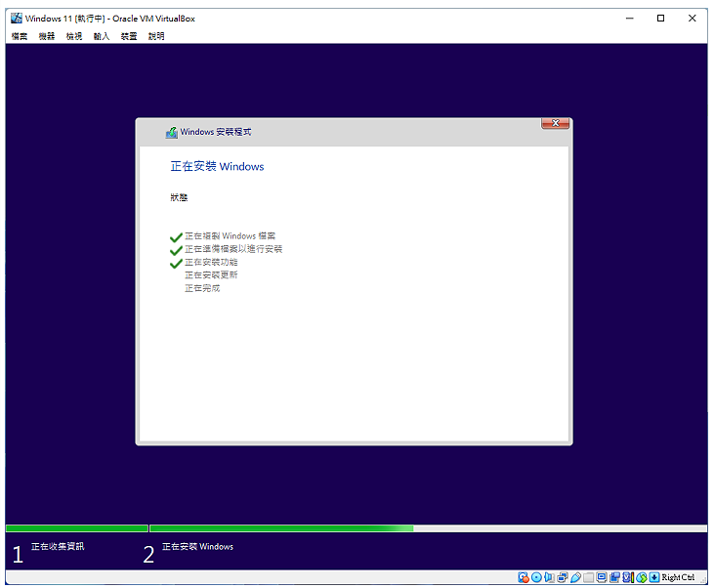This screenshot has height=588, width=714.
Task: Click step 2 label 正在安裝 Windows
Action: tap(197, 547)
